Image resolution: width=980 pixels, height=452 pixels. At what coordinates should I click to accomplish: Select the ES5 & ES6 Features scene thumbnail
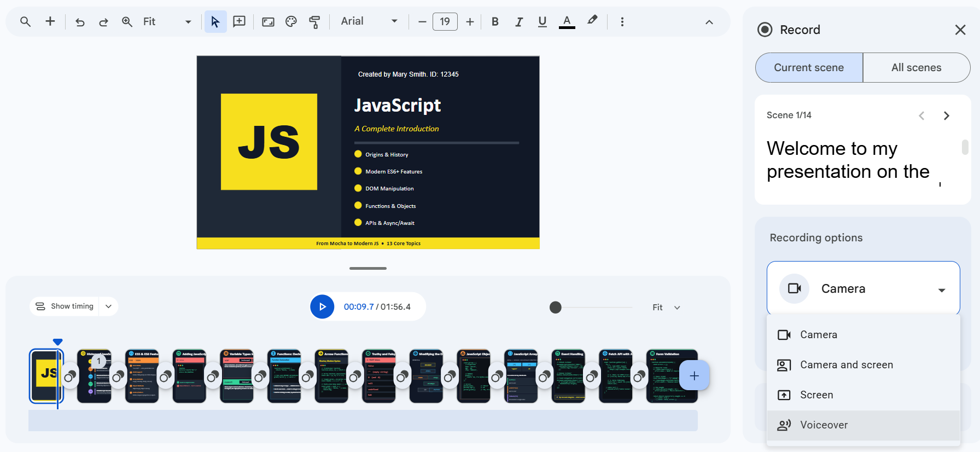pyautogui.click(x=142, y=376)
